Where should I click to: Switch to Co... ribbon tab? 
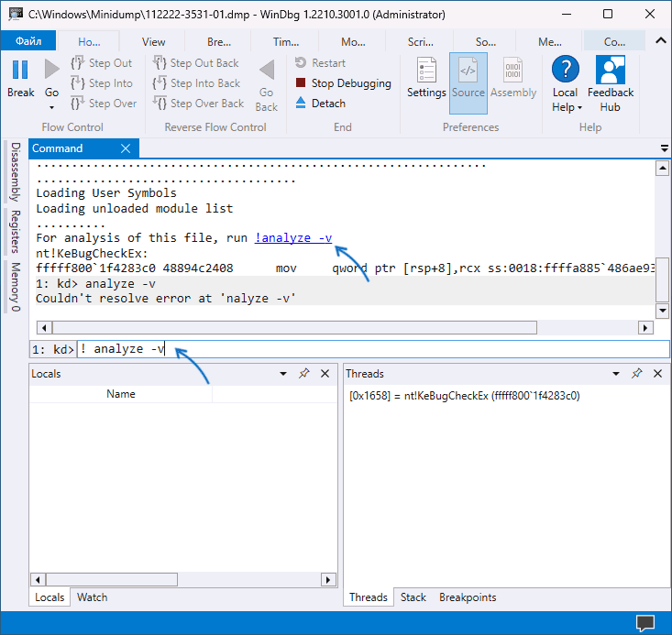click(614, 42)
